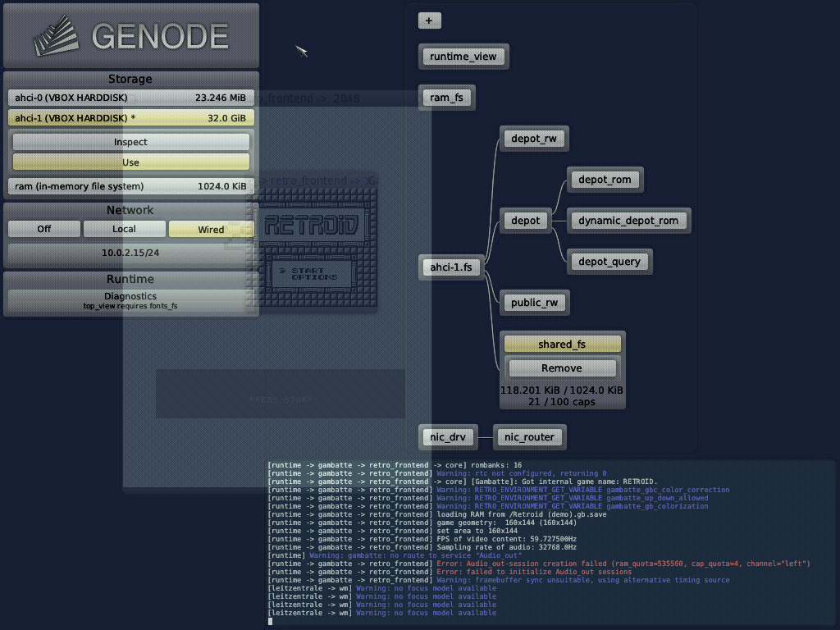The height and width of the screenshot is (630, 840).
Task: Open the depot_query node
Action: click(x=609, y=262)
